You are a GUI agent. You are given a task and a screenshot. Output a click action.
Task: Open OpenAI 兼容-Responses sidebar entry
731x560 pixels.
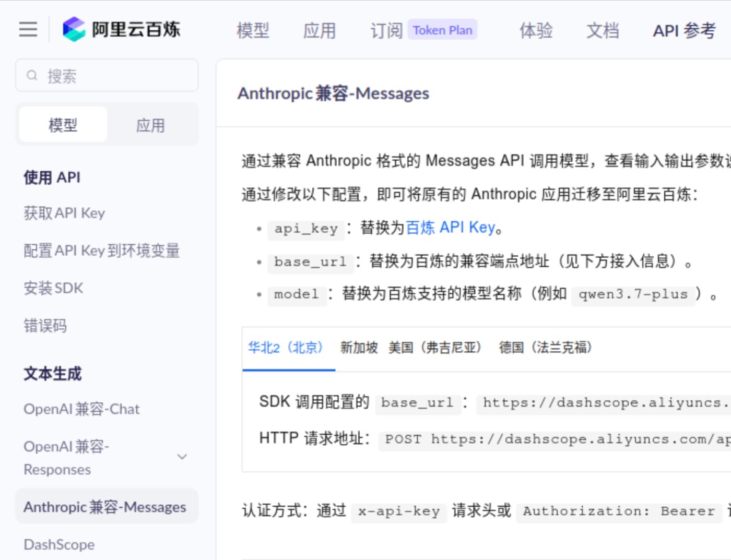click(x=66, y=458)
